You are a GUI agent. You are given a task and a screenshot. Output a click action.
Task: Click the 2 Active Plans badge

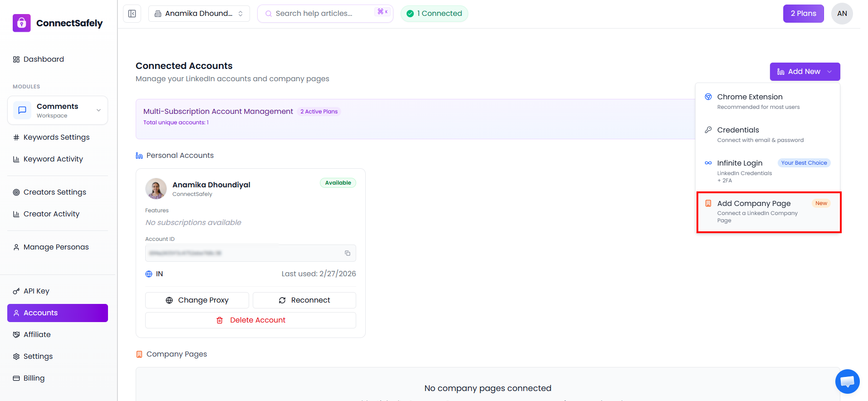[319, 112]
